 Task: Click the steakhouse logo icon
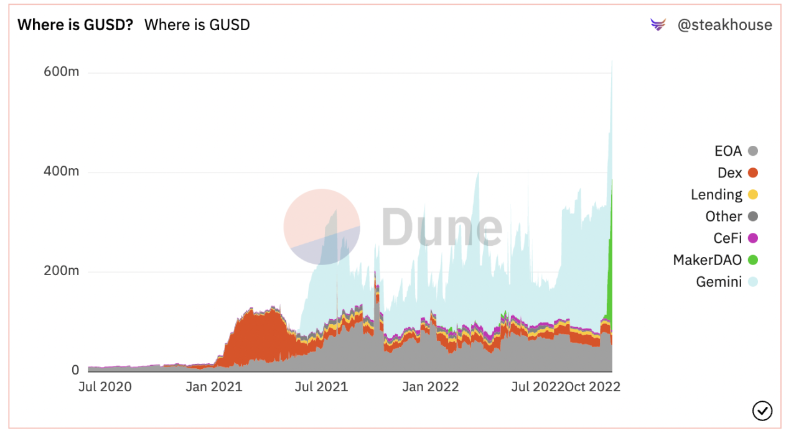pyautogui.click(x=658, y=24)
